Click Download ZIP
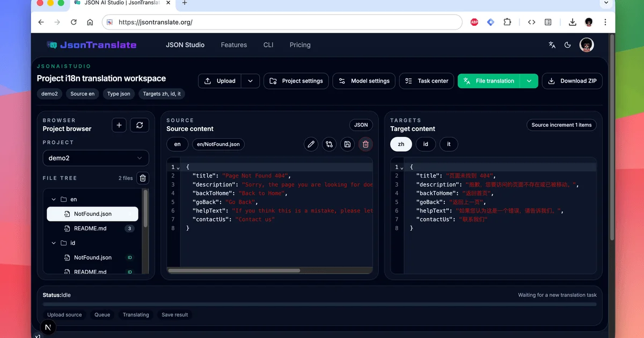644x338 pixels. click(x=572, y=81)
